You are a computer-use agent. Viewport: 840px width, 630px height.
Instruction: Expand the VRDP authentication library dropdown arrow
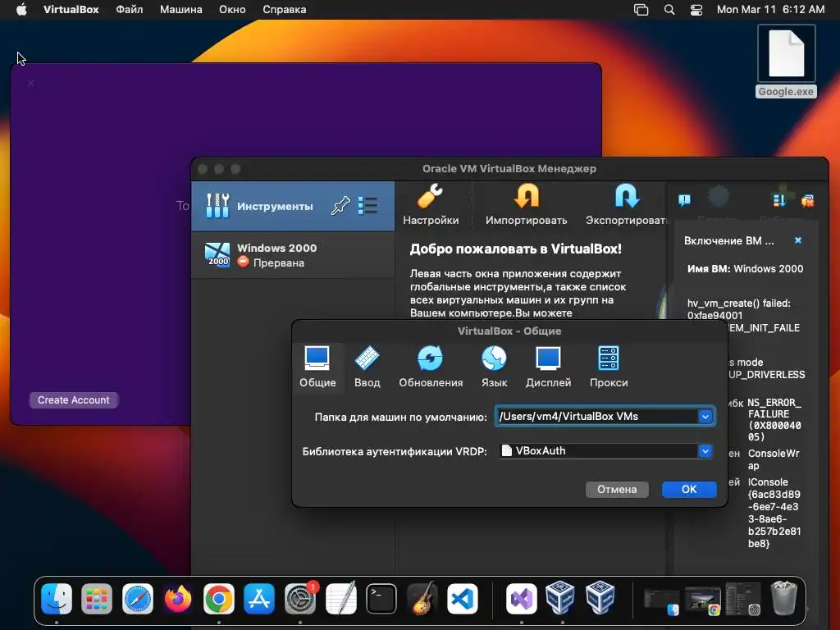705,451
